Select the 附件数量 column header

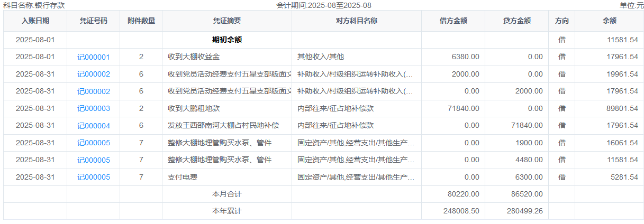click(x=141, y=21)
